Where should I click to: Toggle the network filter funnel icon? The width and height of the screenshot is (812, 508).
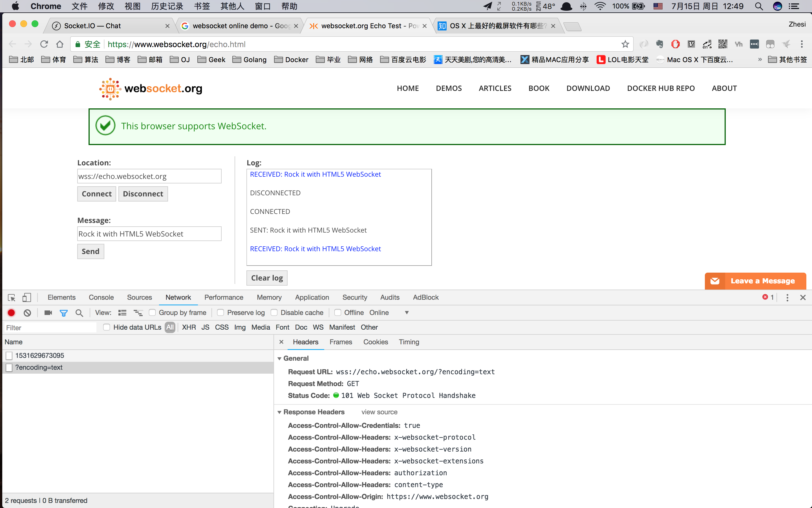click(63, 313)
